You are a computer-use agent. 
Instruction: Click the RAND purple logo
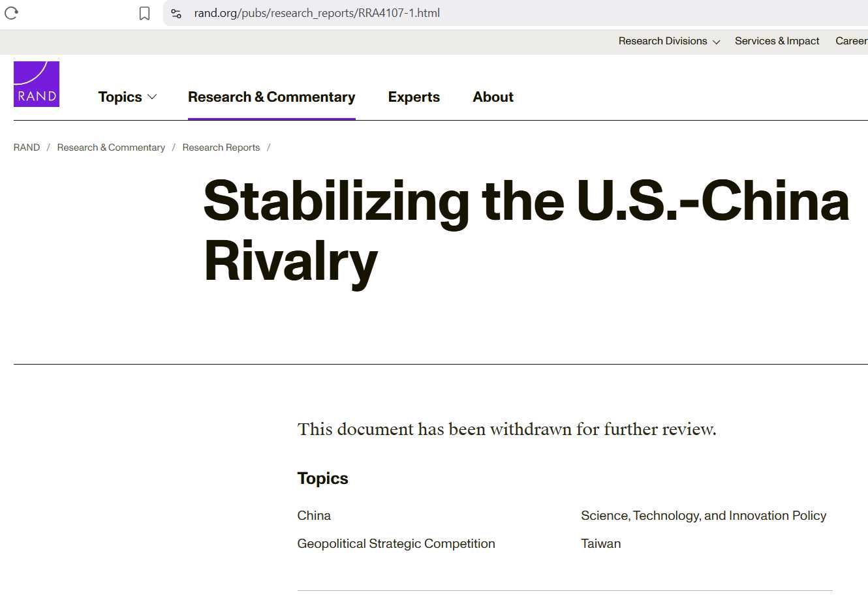coord(37,84)
